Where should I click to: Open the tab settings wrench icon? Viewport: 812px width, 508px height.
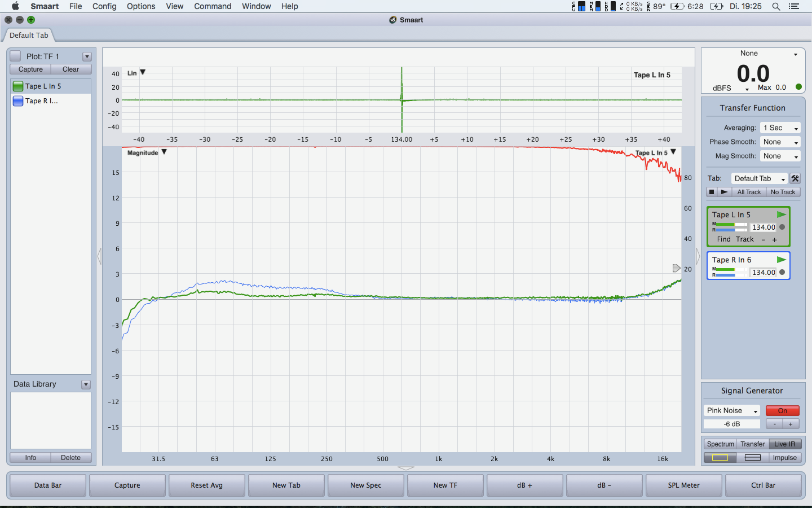coord(795,178)
